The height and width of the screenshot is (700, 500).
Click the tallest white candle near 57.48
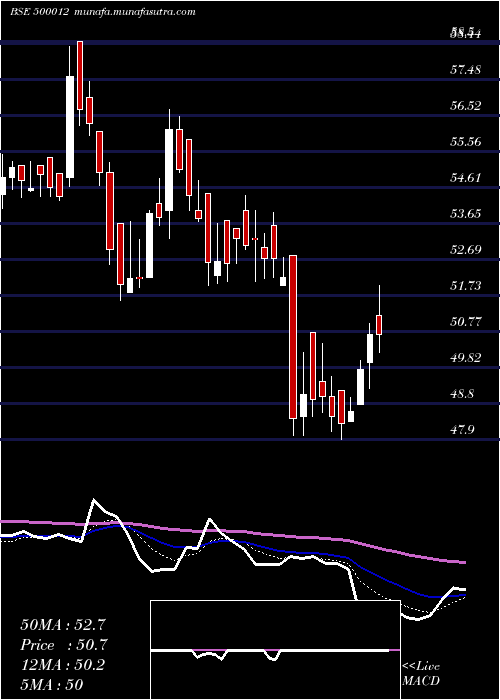pos(70,127)
